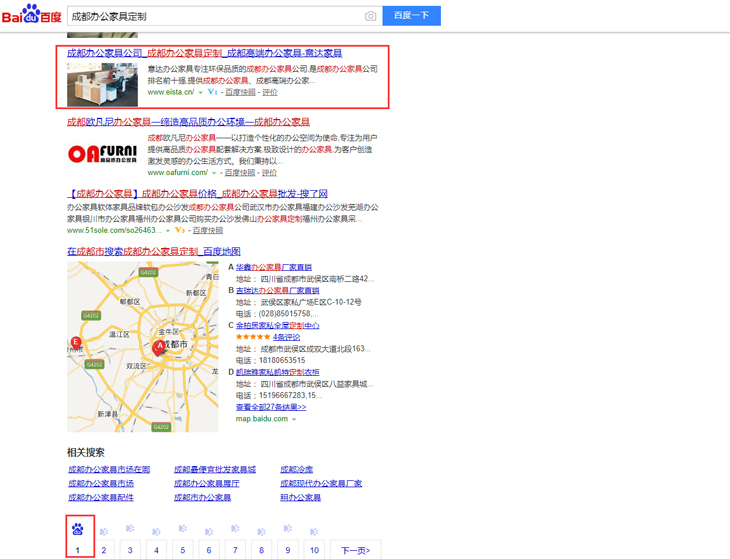Viewport: 730px width, 559px height.
Task: Click the V1 credibility badge for eista.cn
Action: (x=212, y=92)
